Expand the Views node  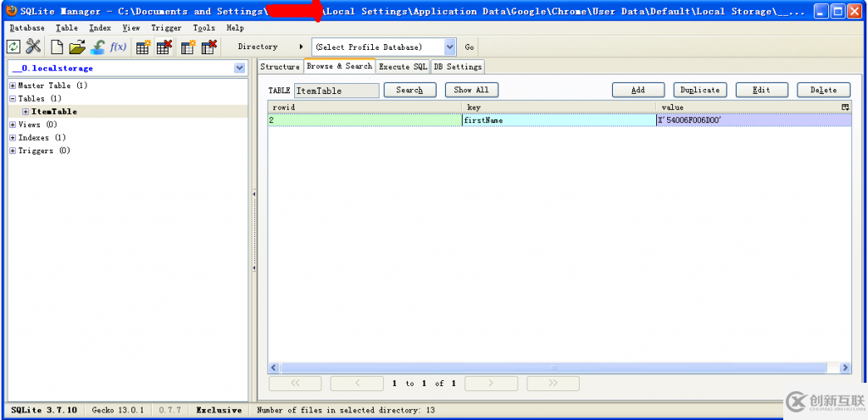[x=13, y=124]
